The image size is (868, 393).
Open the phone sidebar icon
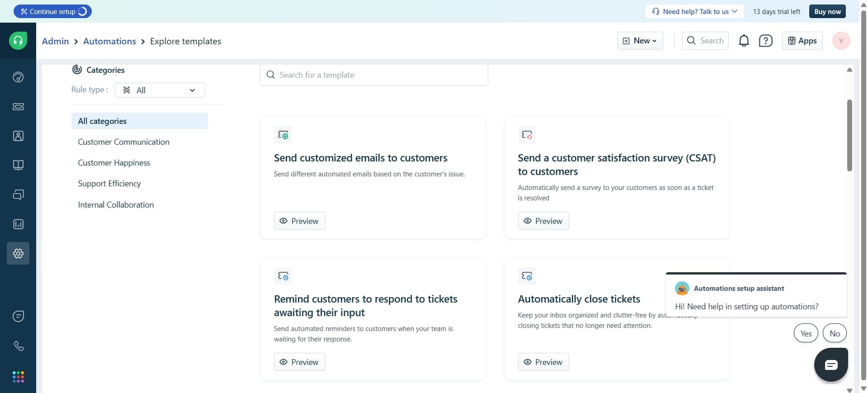[18, 346]
